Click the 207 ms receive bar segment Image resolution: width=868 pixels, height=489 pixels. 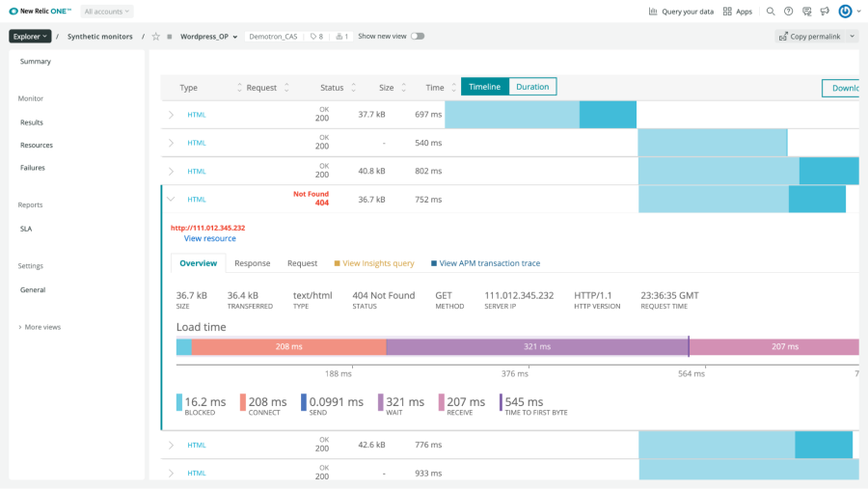tap(774, 346)
